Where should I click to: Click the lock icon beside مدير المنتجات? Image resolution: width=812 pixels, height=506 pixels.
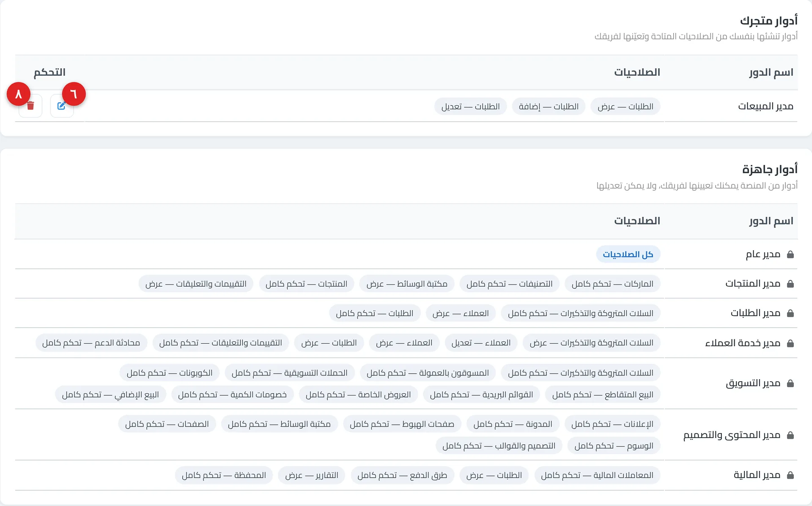pos(790,284)
